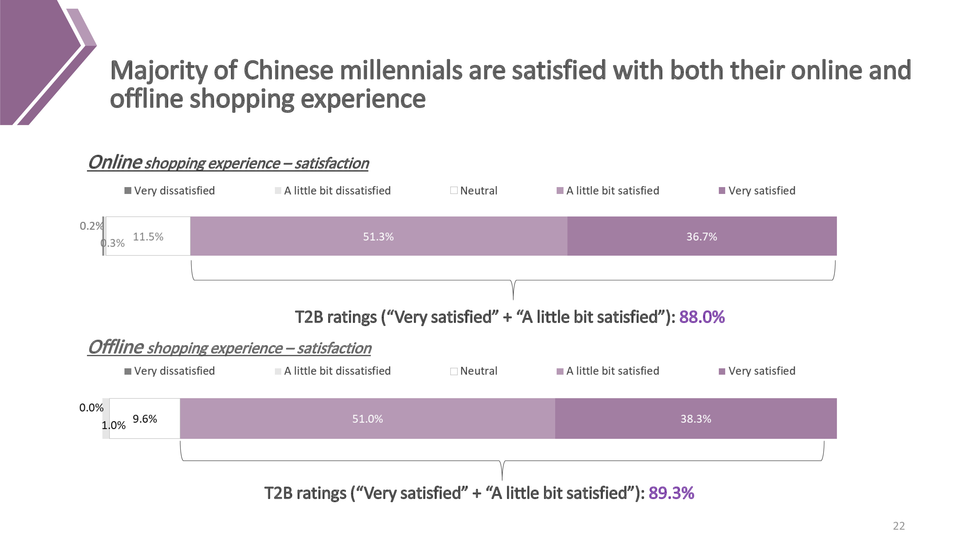980x551 pixels.
Task: Select the 11.5% neutral online segment
Action: point(148,236)
